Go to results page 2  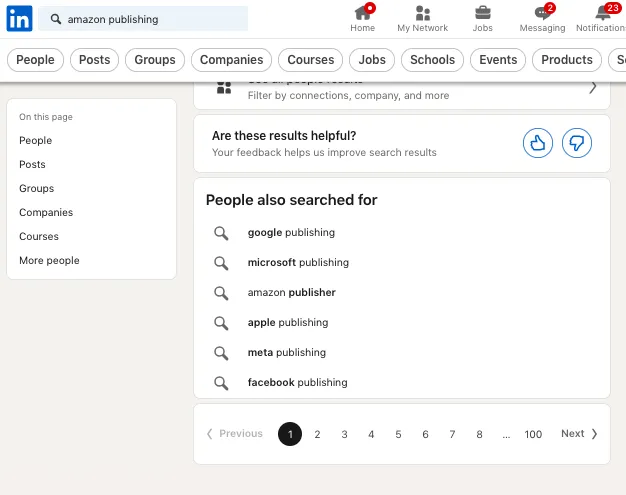coord(317,434)
